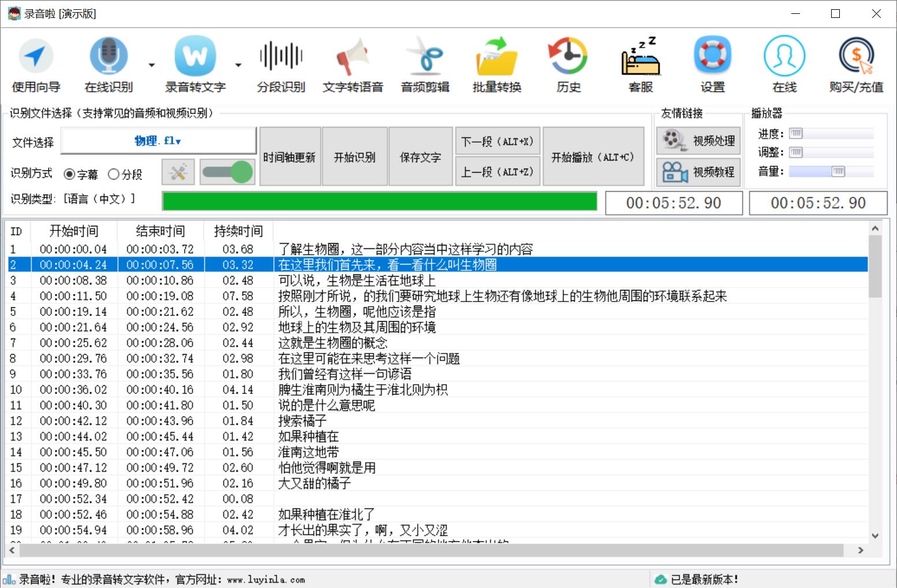Click the right 00:05:52.90 time display
897x588 pixels.
click(x=818, y=203)
